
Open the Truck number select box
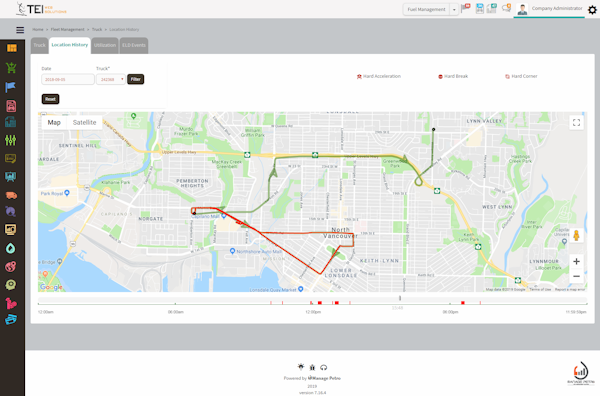click(x=111, y=80)
